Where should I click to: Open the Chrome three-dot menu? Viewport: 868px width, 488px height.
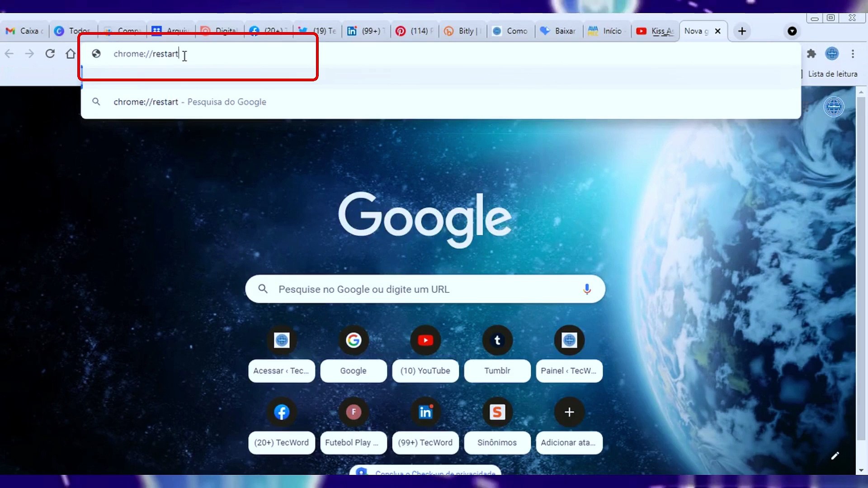(853, 54)
